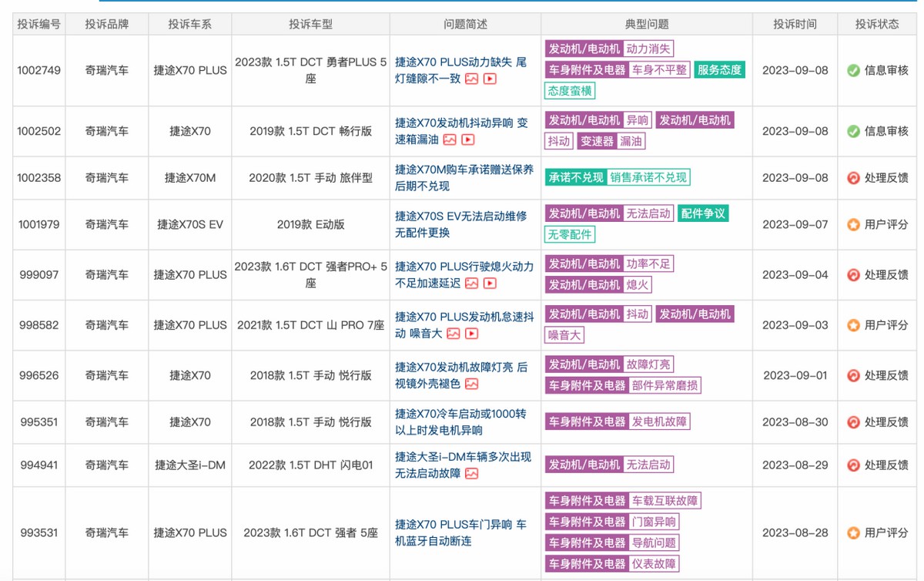Click the '故障灯亮' issue tag

tap(648, 364)
